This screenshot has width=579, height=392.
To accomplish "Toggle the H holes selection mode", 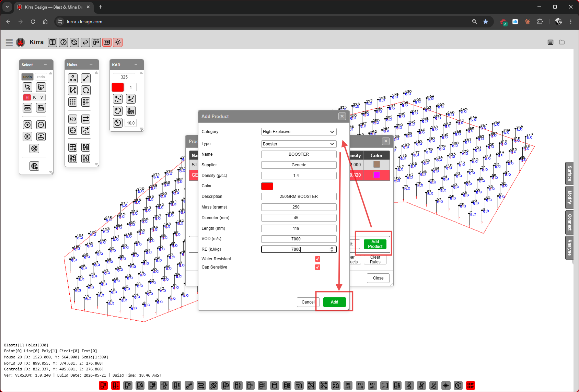I will [x=27, y=97].
